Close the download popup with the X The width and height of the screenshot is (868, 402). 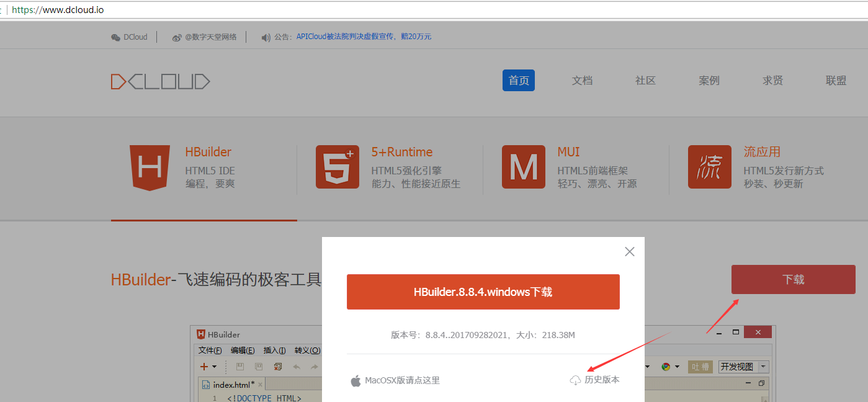coord(630,251)
